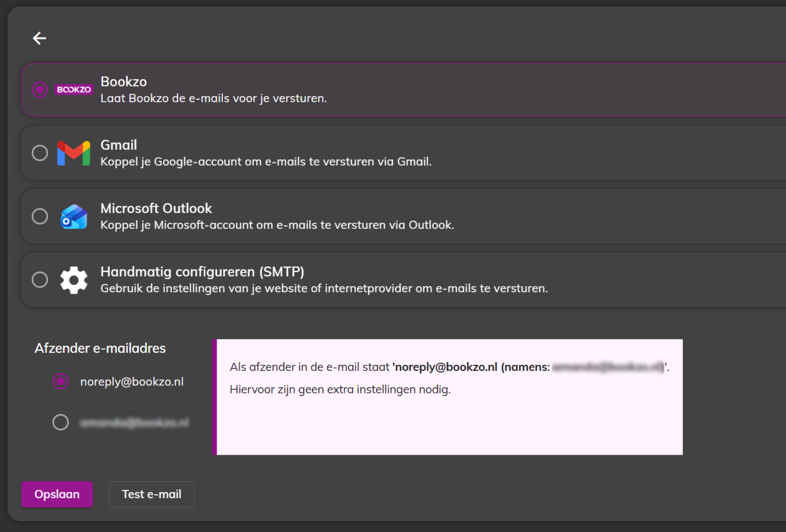Click the 'Afzender e-mailadres' heading
786x532 pixels.
[100, 348]
